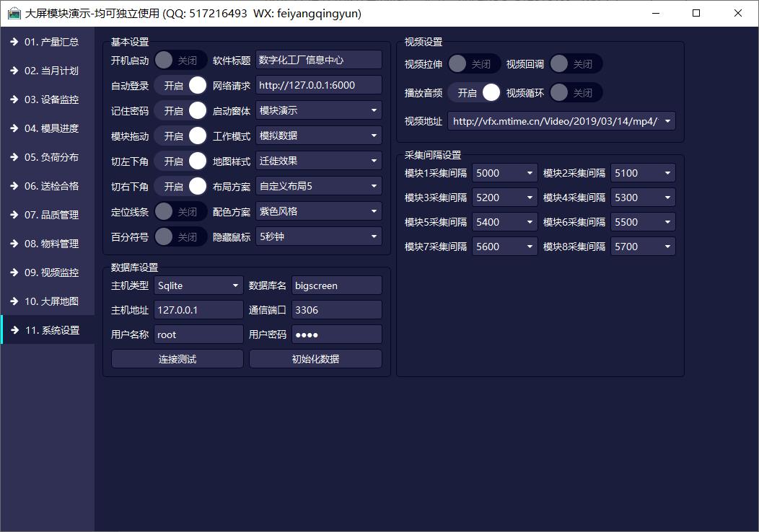The image size is (759, 532).
Task: Turn off the 记住密码 toggle
Action: tap(180, 111)
